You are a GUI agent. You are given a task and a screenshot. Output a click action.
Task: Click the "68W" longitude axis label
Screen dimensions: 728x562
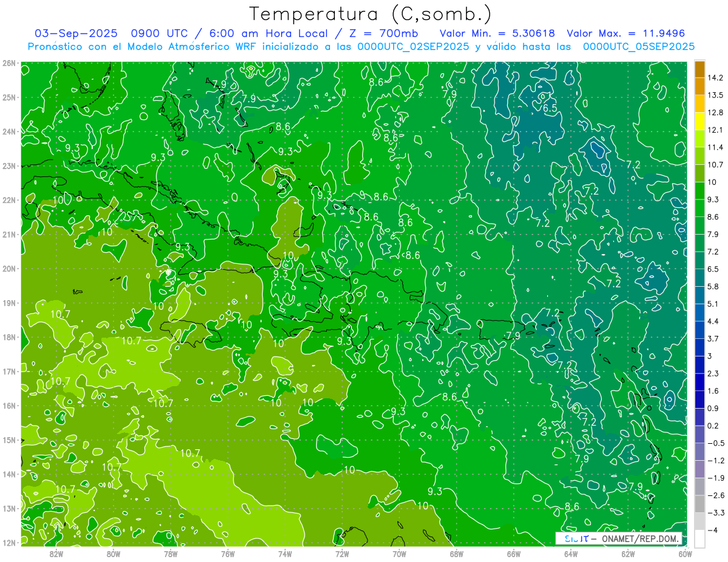[x=456, y=553]
